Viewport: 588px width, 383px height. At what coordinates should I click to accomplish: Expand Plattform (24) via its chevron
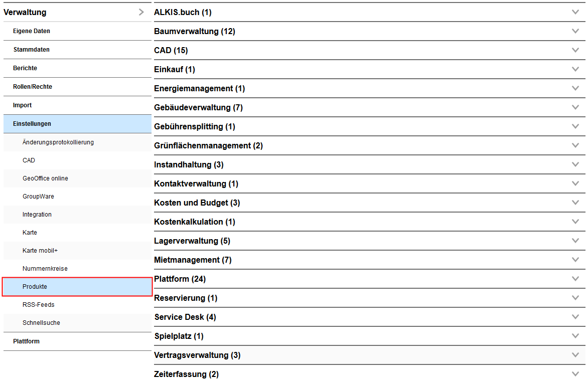575,279
